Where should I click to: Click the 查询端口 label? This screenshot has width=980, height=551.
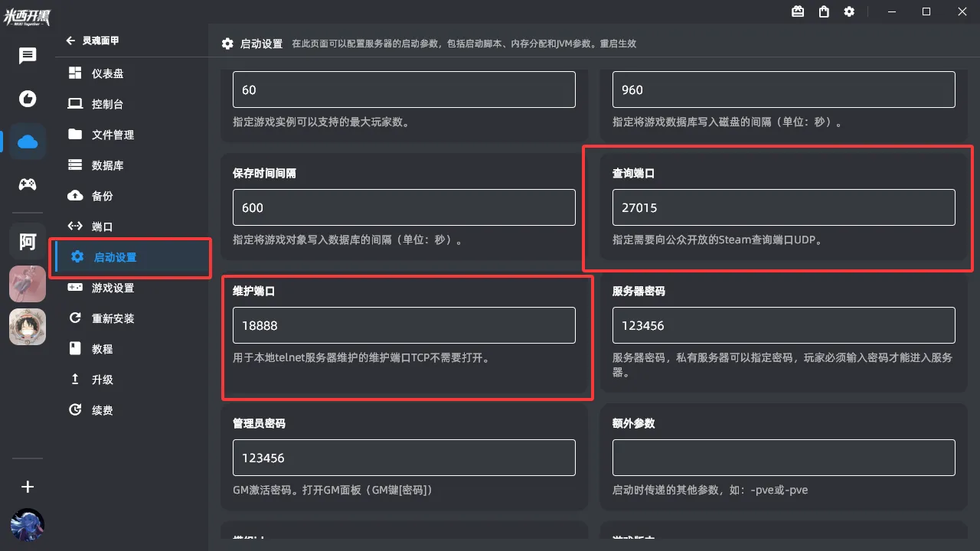click(633, 174)
